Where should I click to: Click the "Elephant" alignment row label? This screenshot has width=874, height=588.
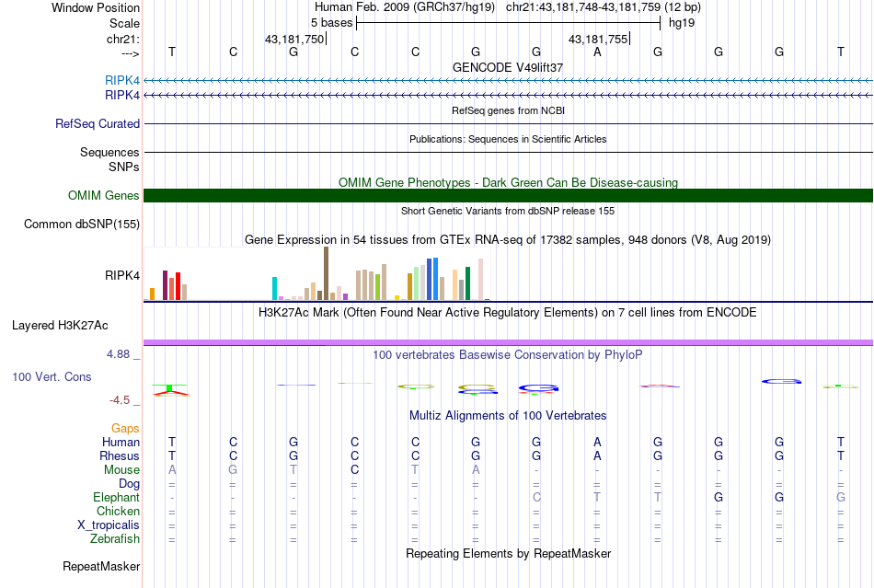point(116,497)
